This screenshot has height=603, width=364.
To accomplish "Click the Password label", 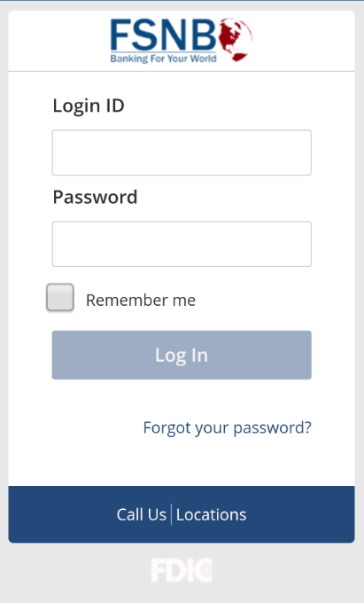I will click(95, 197).
